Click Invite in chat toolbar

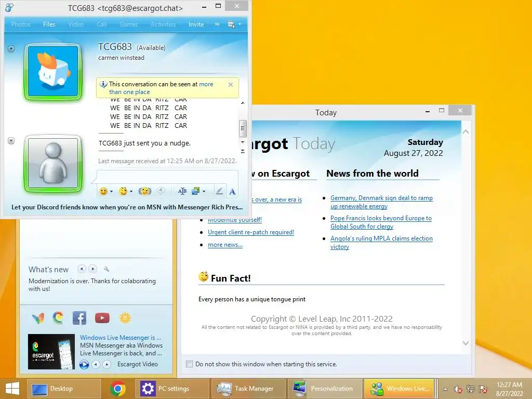pos(196,24)
